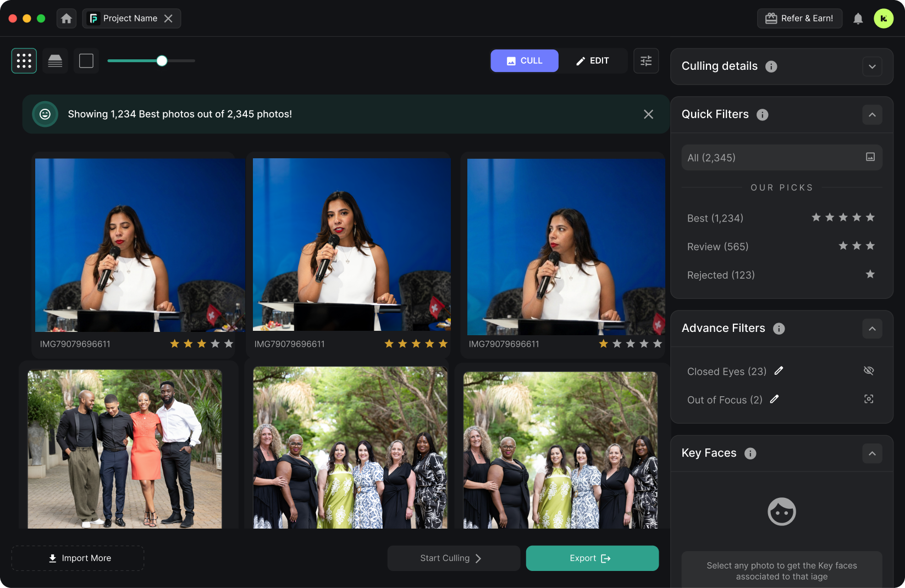Switch to EDIT mode
The width and height of the screenshot is (905, 588).
pos(593,61)
